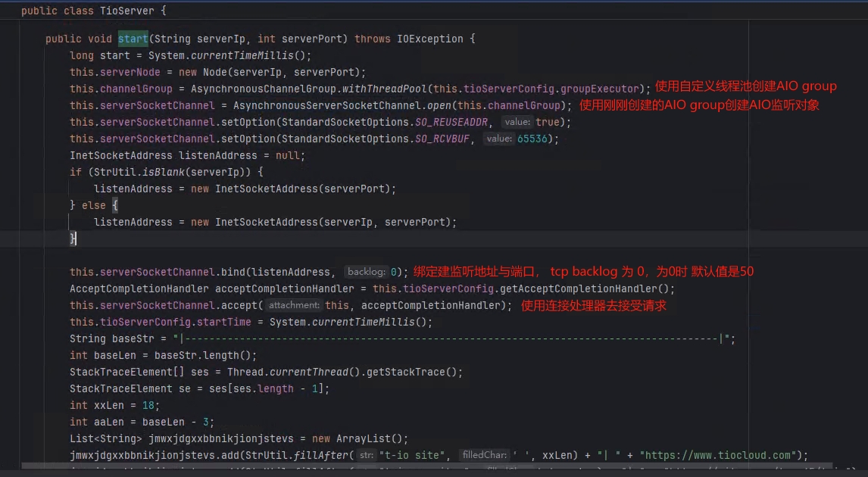The image size is (868, 477).
Task: Click the highlighted start method name
Action: [133, 39]
